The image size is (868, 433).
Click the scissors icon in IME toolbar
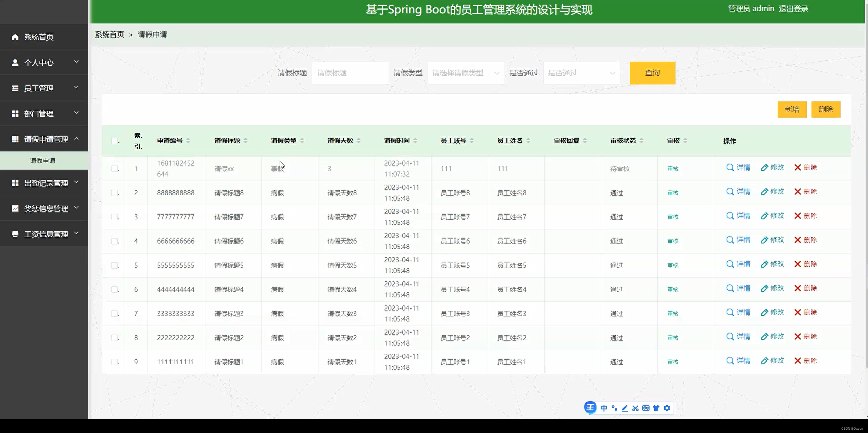pyautogui.click(x=635, y=408)
